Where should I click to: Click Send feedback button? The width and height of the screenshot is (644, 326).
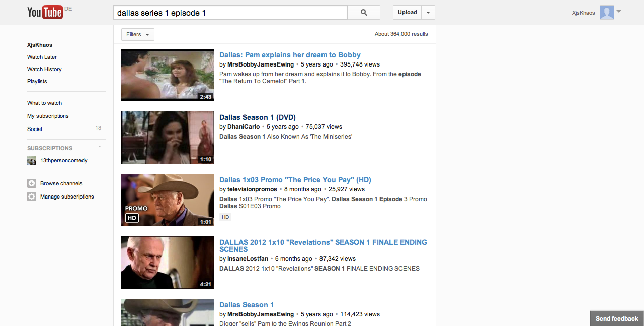click(617, 318)
